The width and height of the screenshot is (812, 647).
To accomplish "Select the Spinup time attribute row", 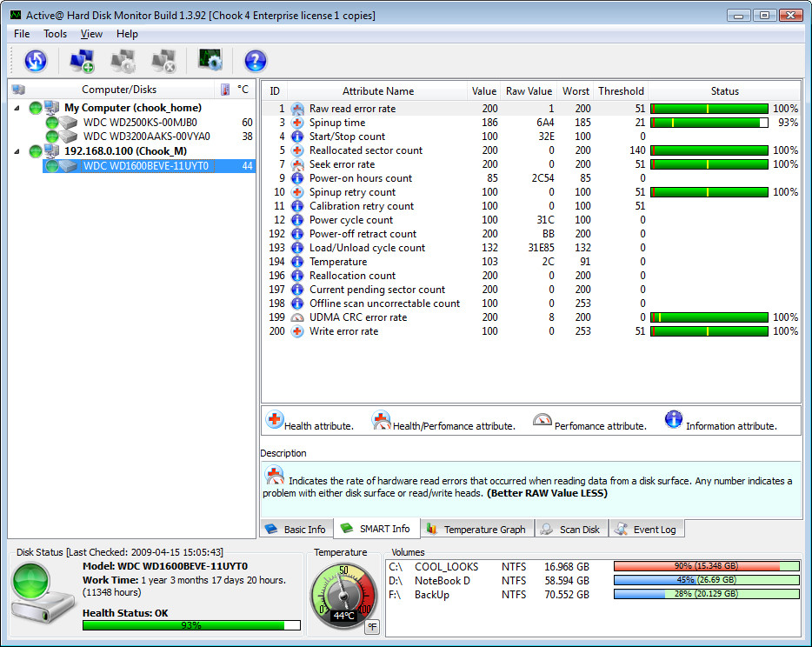I will tap(531, 123).
